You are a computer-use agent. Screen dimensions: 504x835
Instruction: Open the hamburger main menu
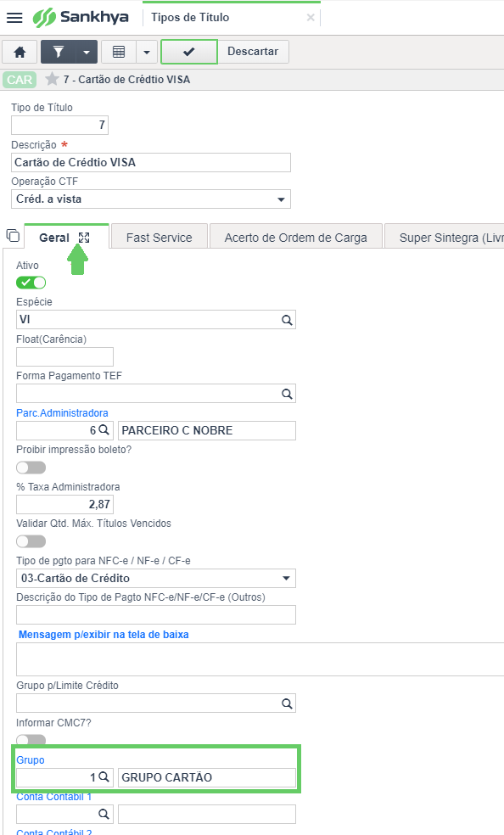[x=14, y=18]
